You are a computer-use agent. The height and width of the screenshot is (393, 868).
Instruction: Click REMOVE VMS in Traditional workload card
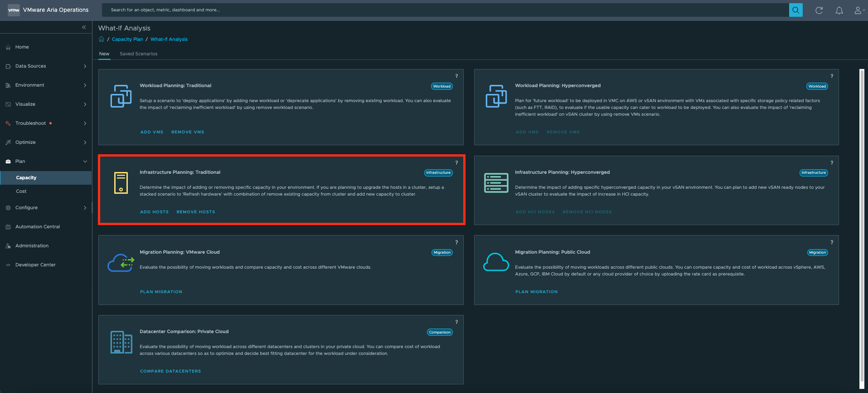[x=188, y=132]
